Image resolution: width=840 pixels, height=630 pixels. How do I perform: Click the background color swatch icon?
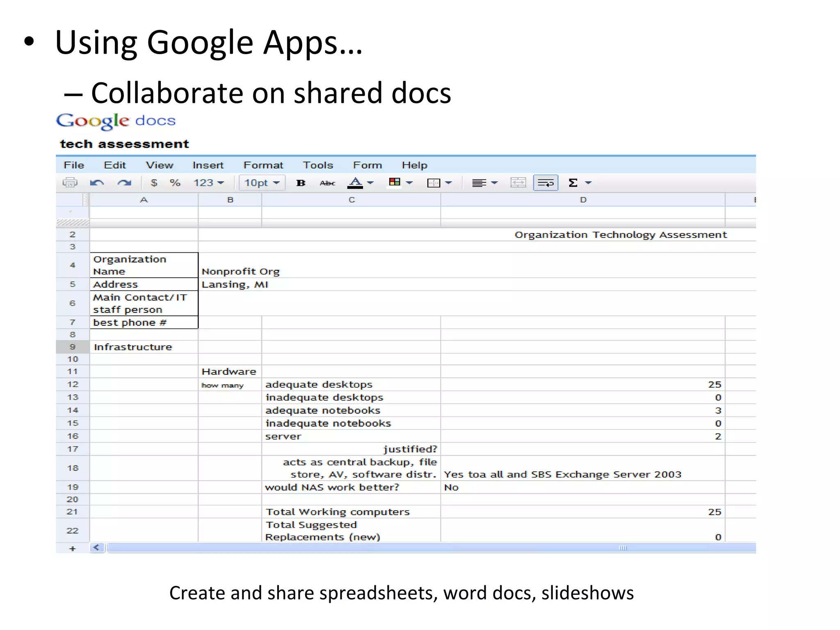(395, 182)
